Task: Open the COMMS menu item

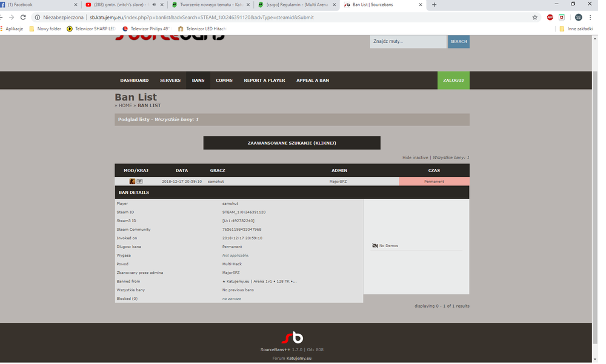Action: pyautogui.click(x=224, y=81)
